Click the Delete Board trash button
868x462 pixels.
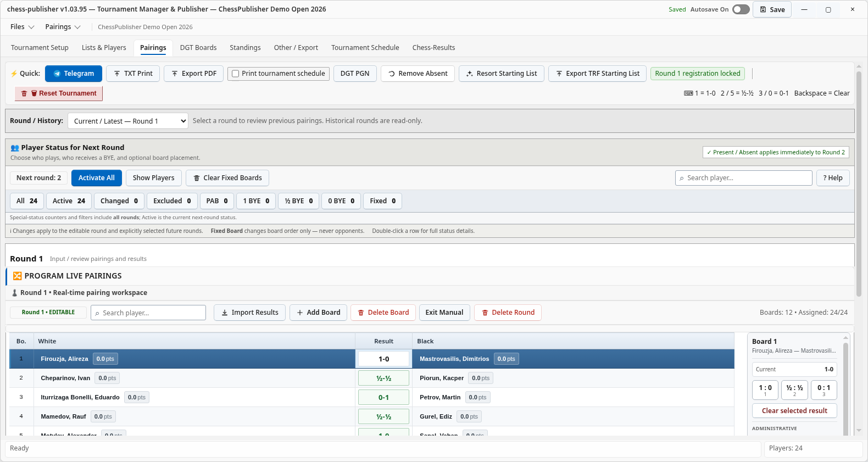[383, 313]
